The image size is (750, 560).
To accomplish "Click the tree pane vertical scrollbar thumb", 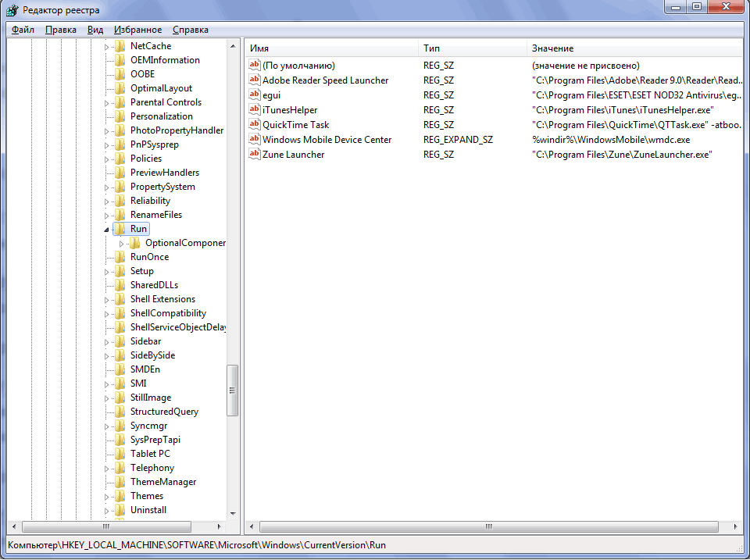I will pos(232,391).
